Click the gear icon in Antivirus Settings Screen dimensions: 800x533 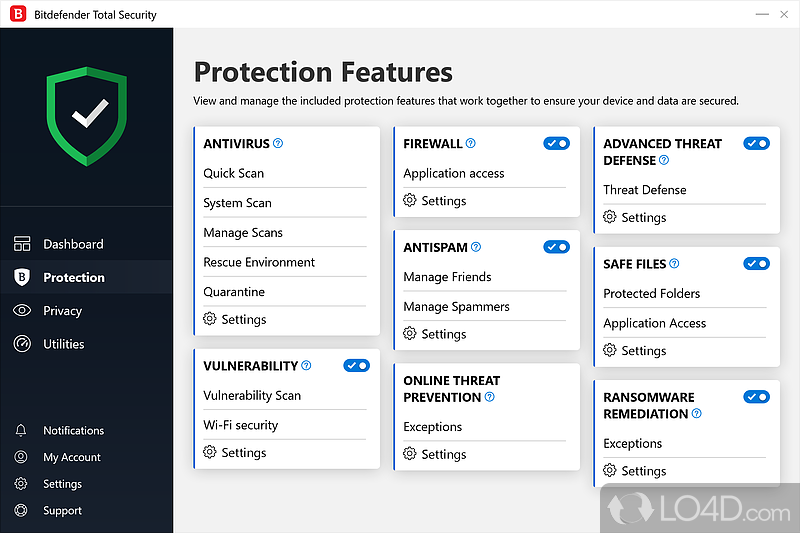(210, 319)
